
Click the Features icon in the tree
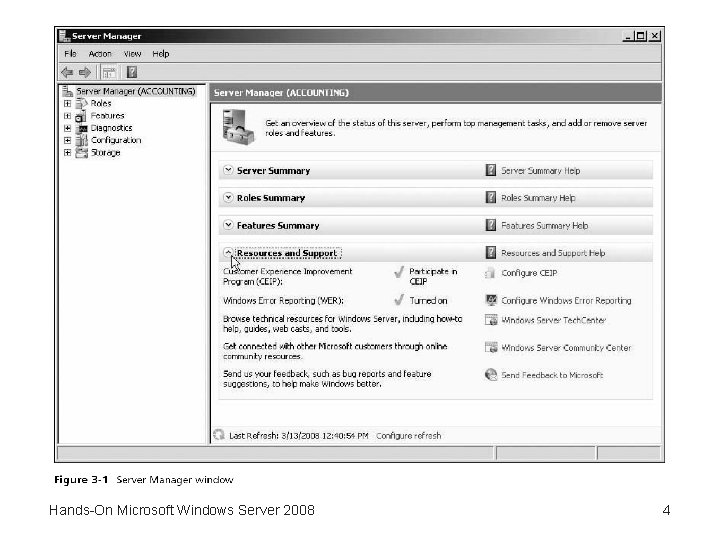click(81, 116)
